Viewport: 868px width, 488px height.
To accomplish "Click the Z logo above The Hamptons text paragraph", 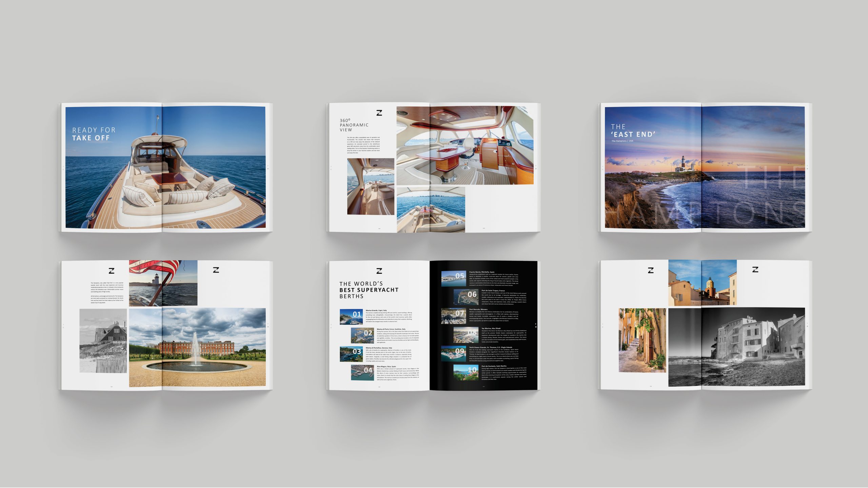I will (112, 271).
